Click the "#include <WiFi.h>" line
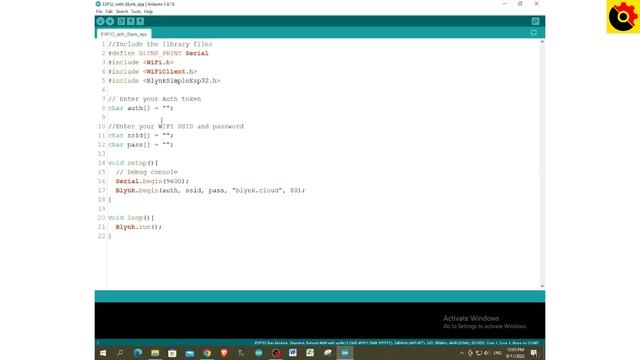The width and height of the screenshot is (640, 360). click(x=141, y=62)
